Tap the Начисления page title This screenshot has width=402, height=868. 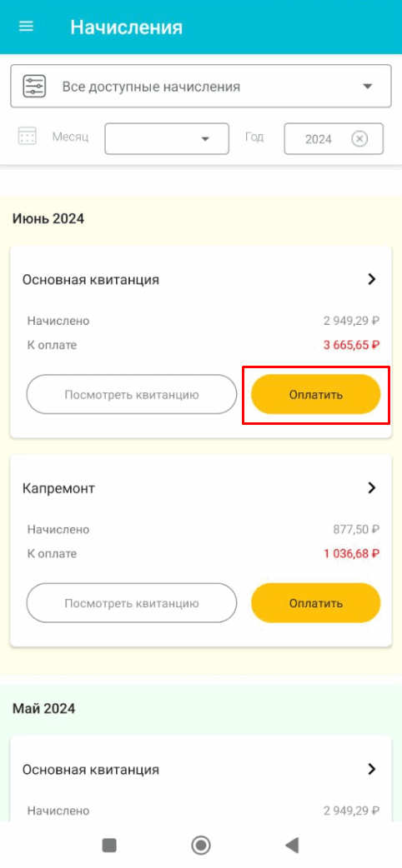(x=127, y=27)
